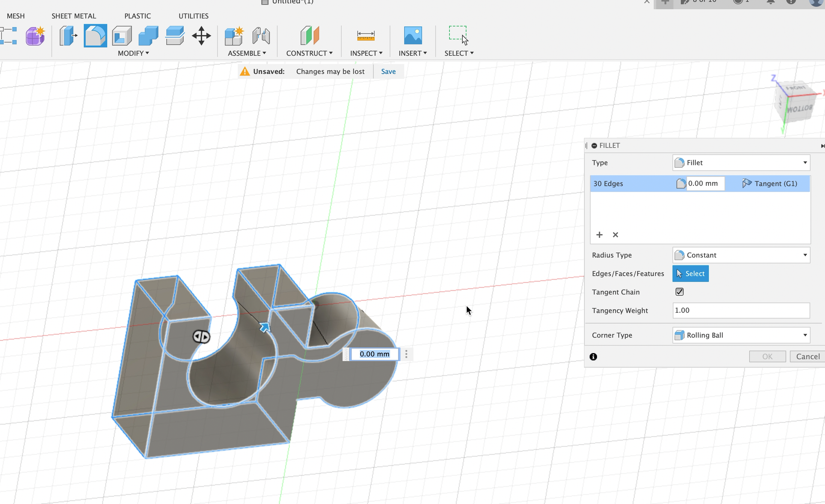Select the Fillet tool in toolbar
Image resolution: width=825 pixels, height=504 pixels.
(95, 36)
